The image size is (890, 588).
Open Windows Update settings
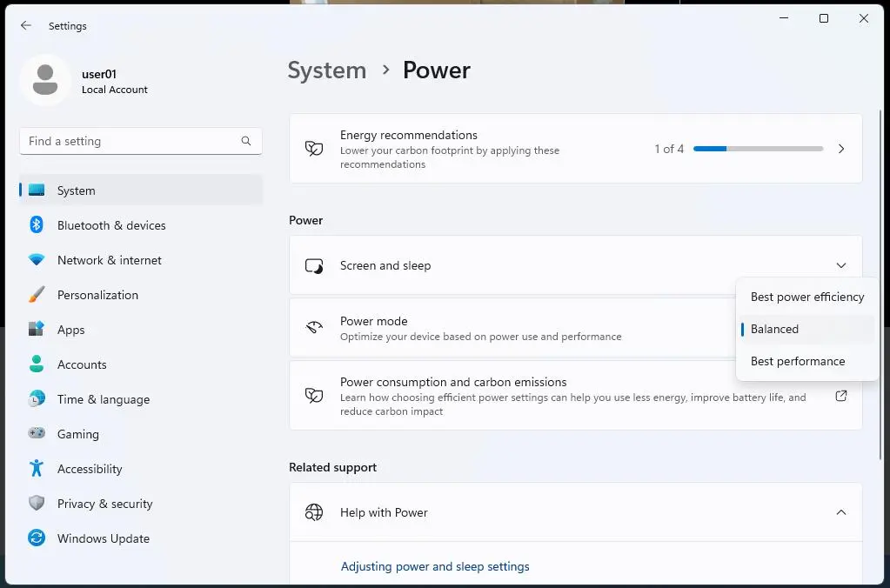(141, 538)
